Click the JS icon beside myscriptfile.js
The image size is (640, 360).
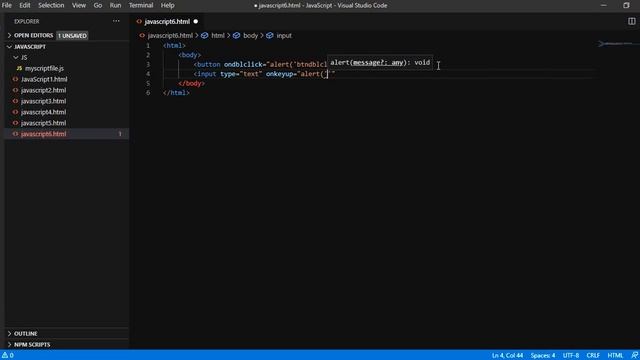point(19,68)
